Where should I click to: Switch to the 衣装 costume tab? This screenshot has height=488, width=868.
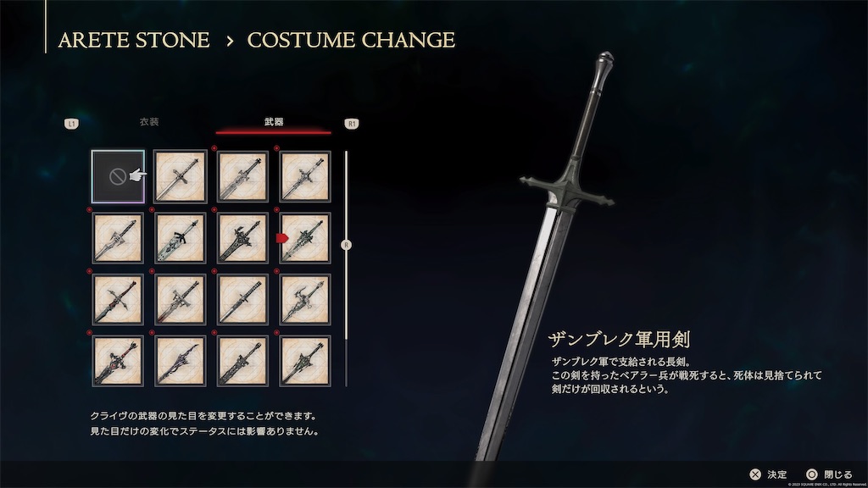tap(149, 122)
